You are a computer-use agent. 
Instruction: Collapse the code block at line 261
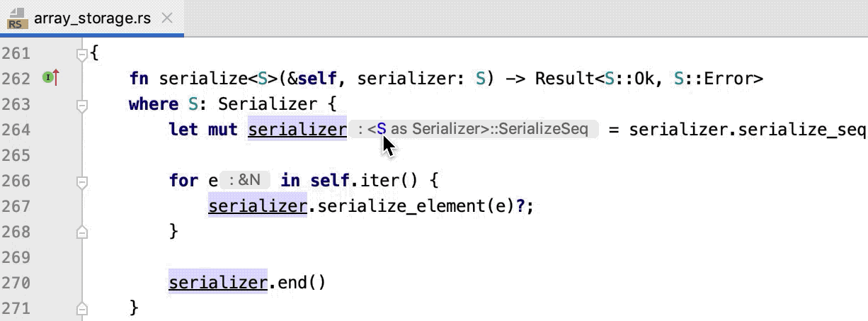point(82,52)
